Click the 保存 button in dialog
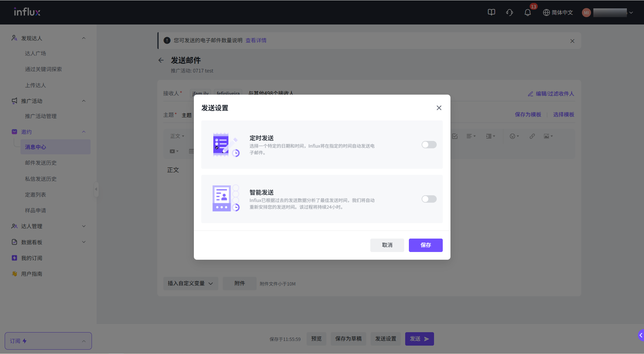Screen dimensions: 644x354 (x=425, y=245)
